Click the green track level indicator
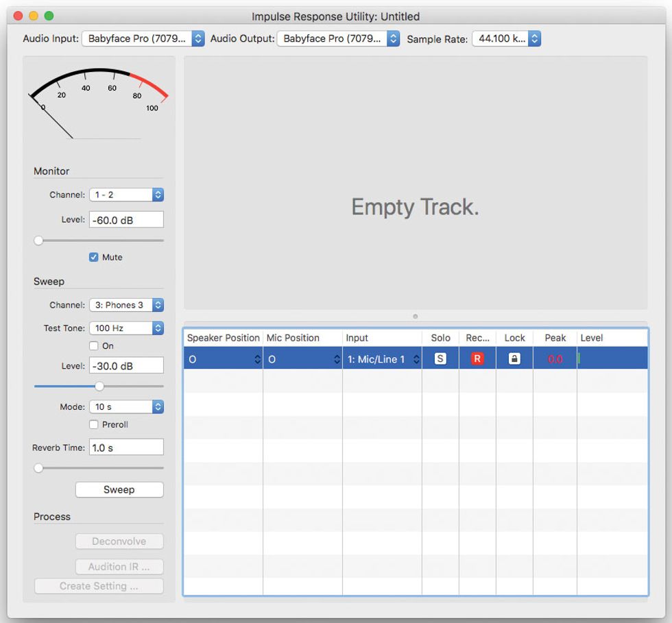This screenshot has width=672, height=623. pyautogui.click(x=579, y=358)
